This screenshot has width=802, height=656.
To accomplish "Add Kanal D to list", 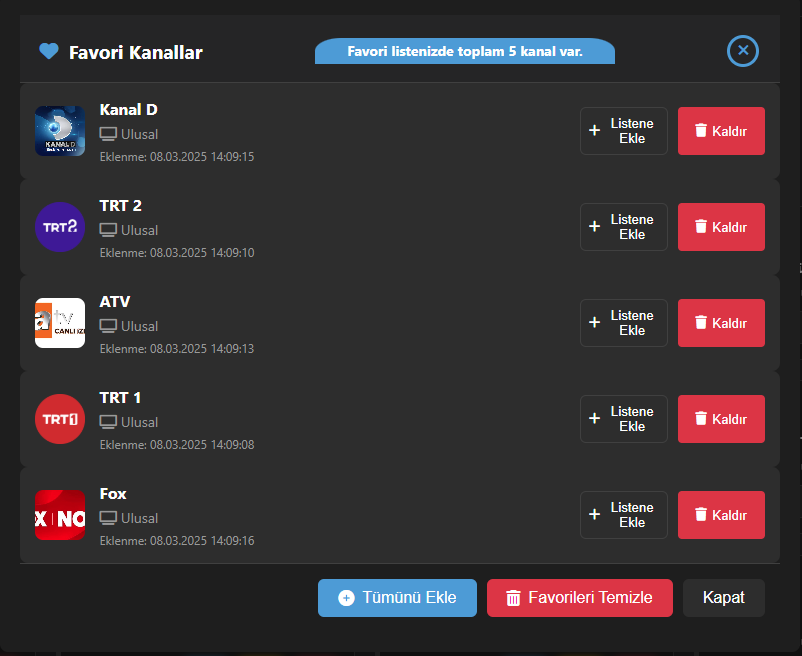I will coord(623,131).
